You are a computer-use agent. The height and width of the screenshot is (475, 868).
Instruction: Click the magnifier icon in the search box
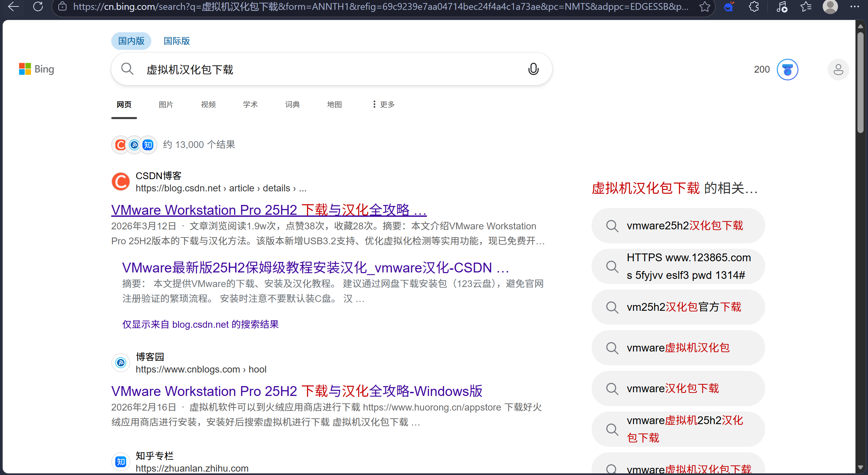click(127, 69)
